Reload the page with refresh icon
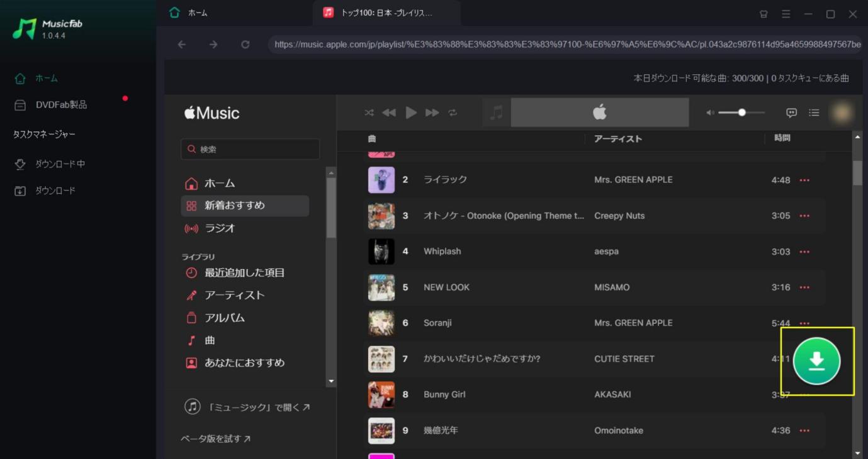 pos(245,44)
